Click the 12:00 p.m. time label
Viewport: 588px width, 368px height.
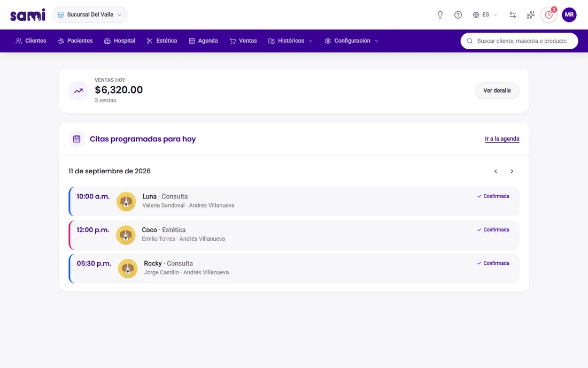point(93,230)
